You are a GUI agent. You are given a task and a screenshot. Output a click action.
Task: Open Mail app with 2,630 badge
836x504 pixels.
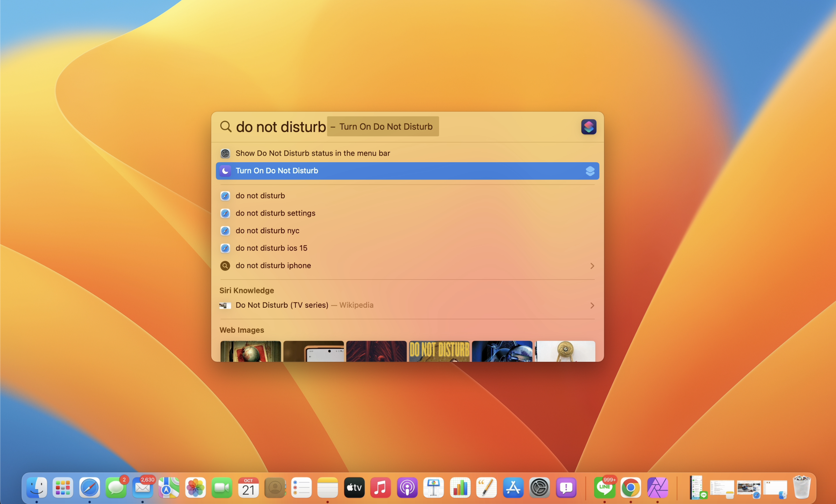pos(142,488)
